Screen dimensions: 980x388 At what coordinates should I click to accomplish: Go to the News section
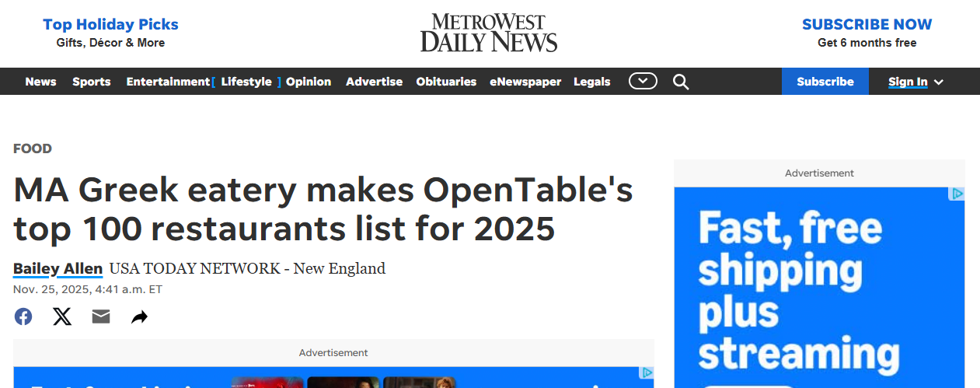(x=40, y=82)
